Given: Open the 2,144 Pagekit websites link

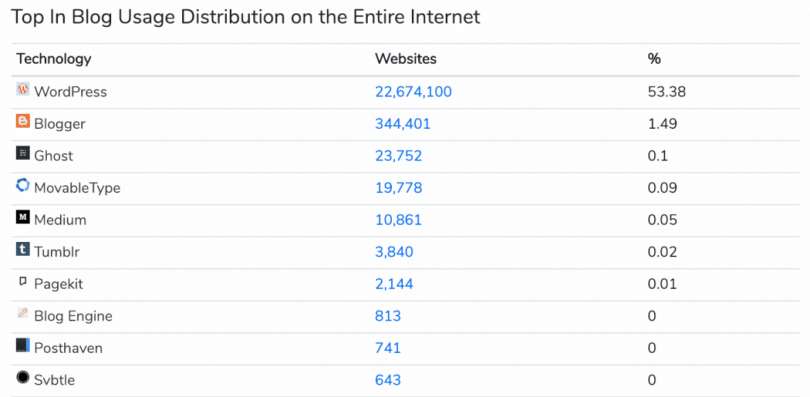Looking at the screenshot, I should (x=394, y=284).
